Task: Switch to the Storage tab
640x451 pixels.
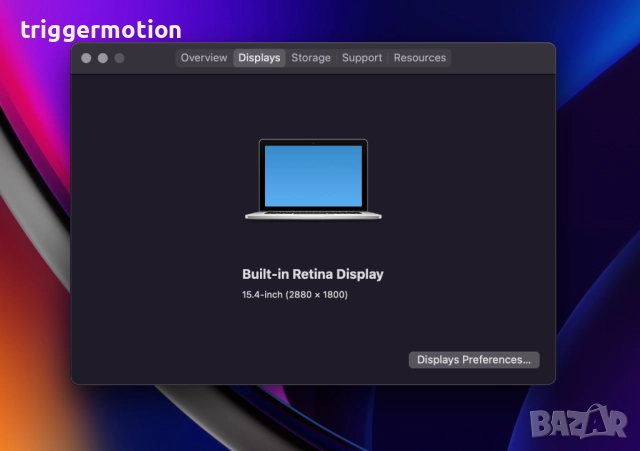Action: [x=311, y=58]
